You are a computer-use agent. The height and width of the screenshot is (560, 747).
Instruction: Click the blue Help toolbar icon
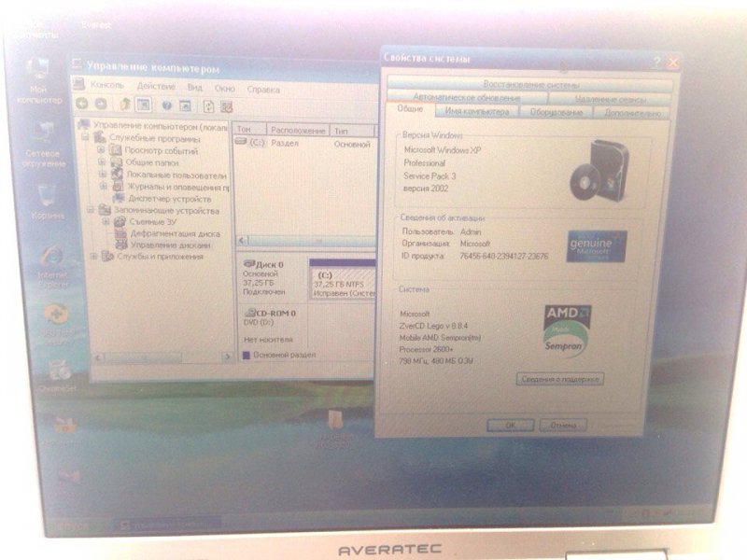tap(167, 105)
